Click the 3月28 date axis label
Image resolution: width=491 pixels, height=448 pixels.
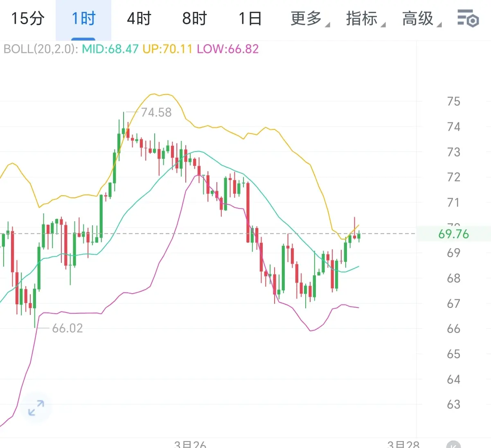[403, 444]
